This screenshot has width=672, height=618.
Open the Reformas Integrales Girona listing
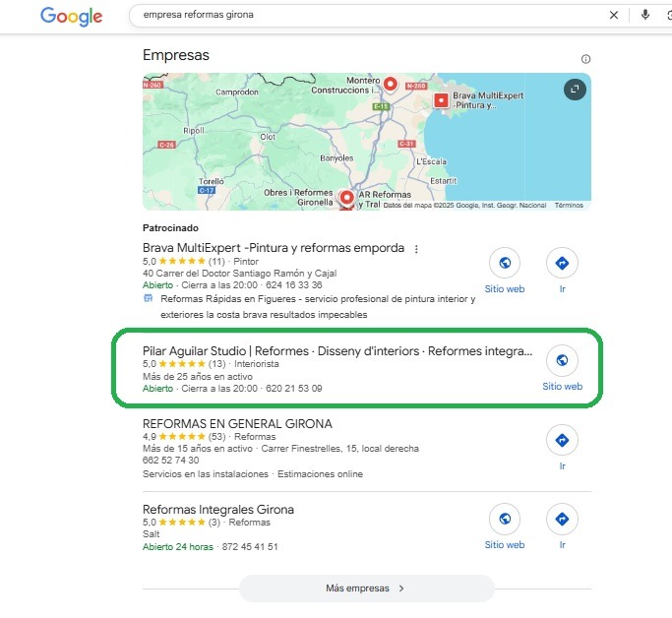(218, 510)
